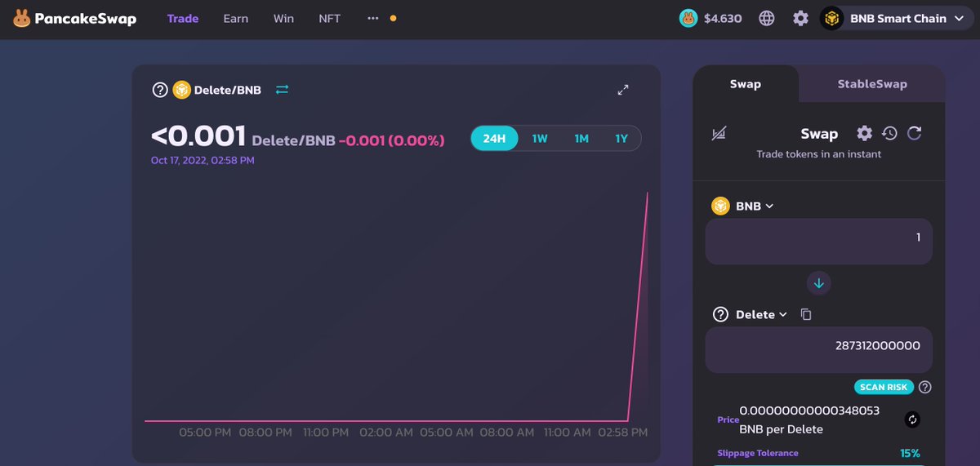This screenshot has height=466, width=980.
Task: Expand the BNB Smart Chain network dropdown
Action: tap(898, 18)
